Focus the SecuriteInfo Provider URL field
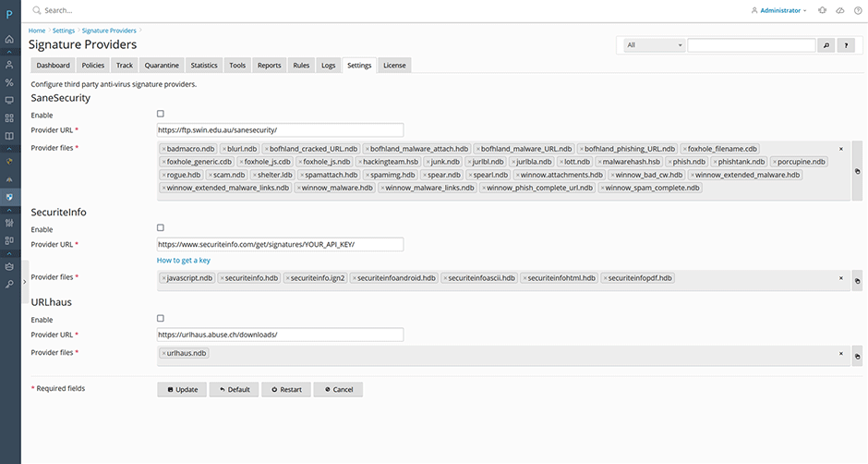 [x=280, y=244]
